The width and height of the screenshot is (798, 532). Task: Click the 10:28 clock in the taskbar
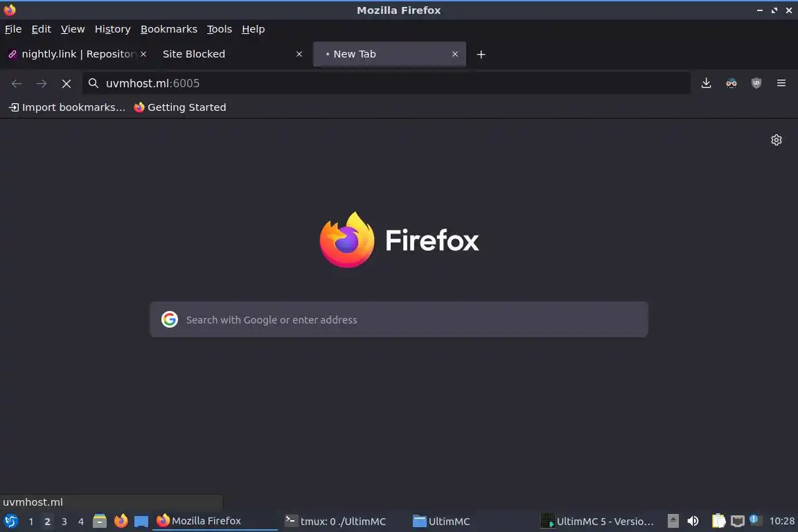click(x=781, y=521)
